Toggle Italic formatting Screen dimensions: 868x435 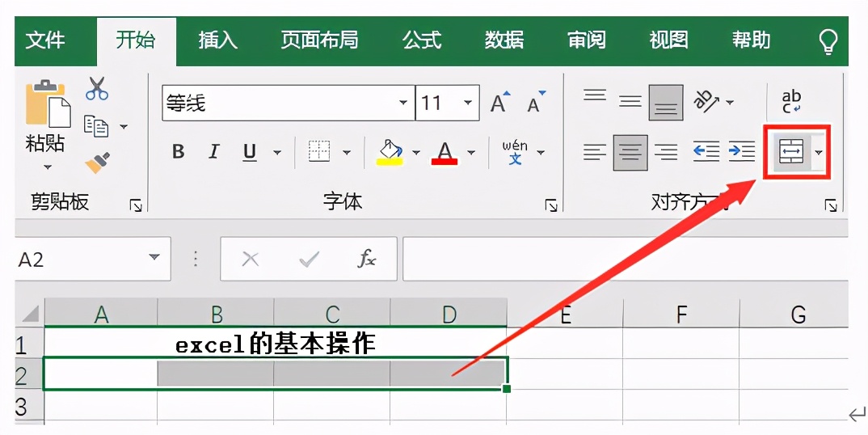click(213, 152)
